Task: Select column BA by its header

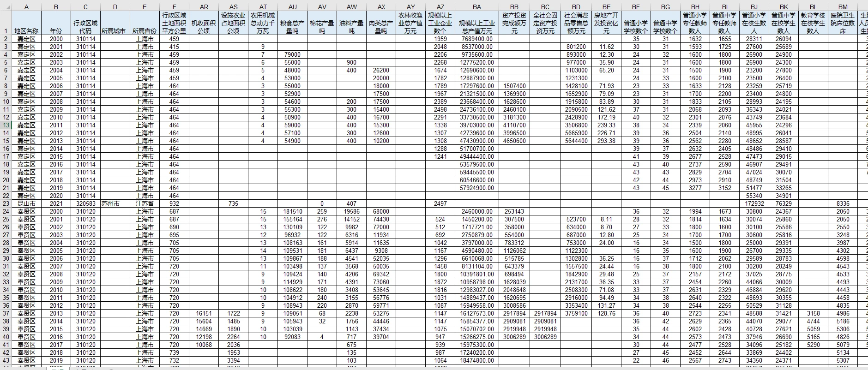Action: 477,7
